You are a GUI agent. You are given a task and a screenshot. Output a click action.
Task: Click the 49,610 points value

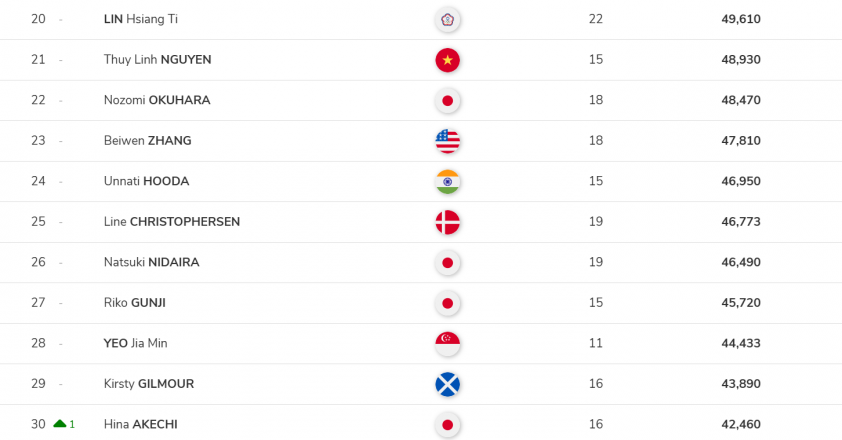point(741,19)
